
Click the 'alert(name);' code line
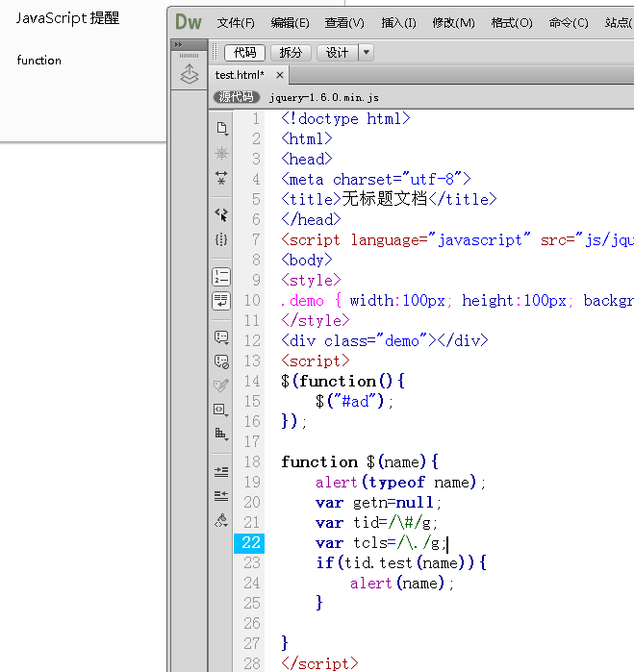click(402, 584)
